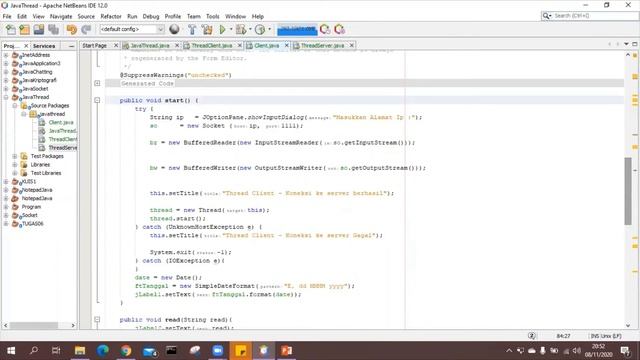Open Google Chrome from the taskbar
The image size is (640, 360).
tap(126, 351)
